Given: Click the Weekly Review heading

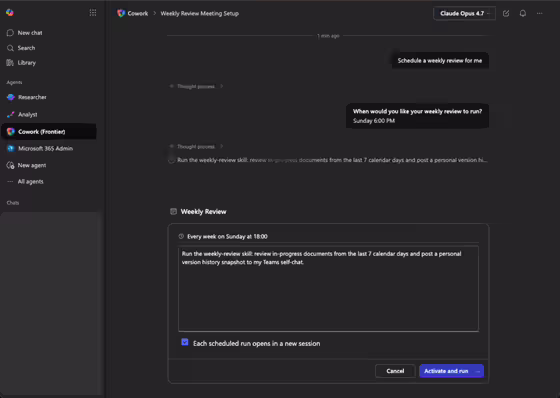Looking at the screenshot, I should [x=204, y=212].
